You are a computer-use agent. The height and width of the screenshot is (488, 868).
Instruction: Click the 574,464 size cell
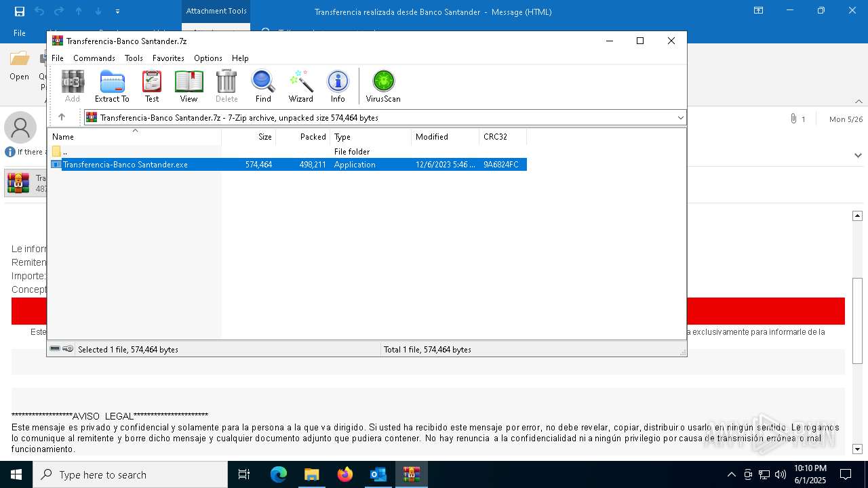258,165
